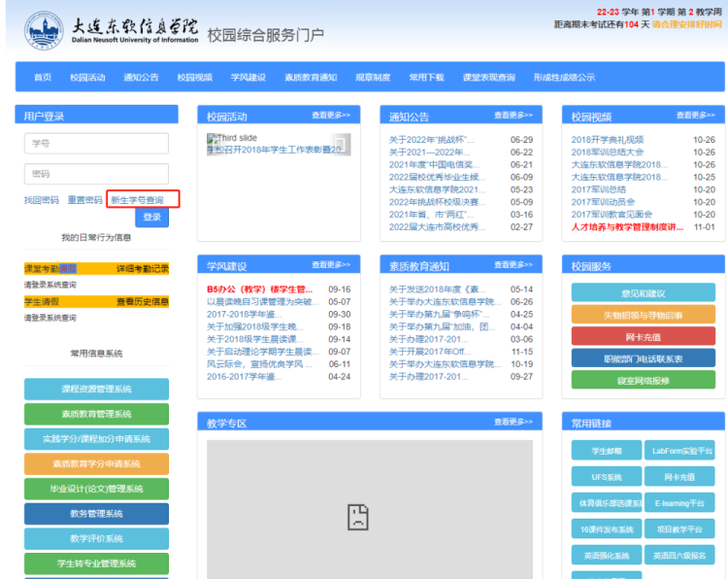The width and height of the screenshot is (728, 579).
Task: Click the 意见和建议 button
Action: click(x=643, y=292)
